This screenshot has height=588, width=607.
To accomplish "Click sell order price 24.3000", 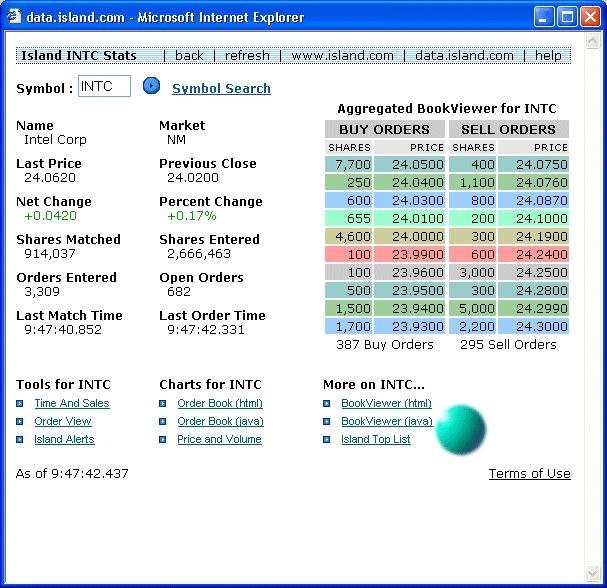I will [x=533, y=326].
